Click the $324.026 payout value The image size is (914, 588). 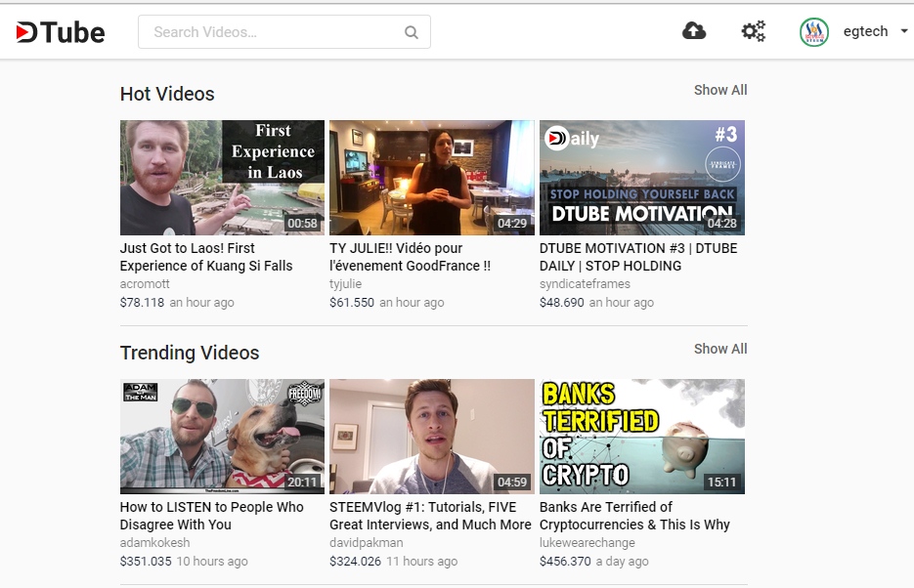[355, 562]
